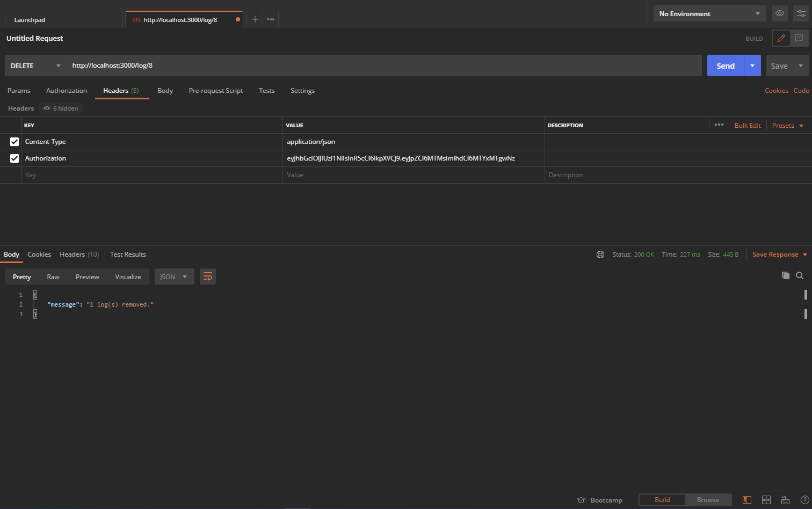The height and width of the screenshot is (509, 812).
Task: Click the Send button
Action: pos(726,65)
